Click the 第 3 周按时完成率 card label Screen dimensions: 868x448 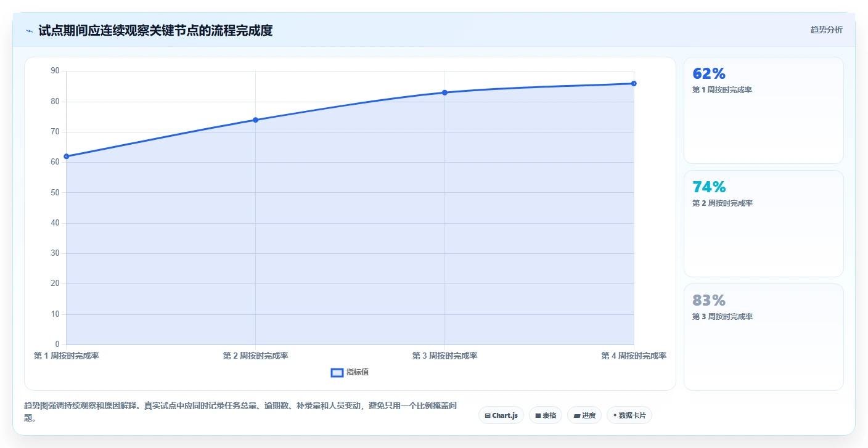click(723, 317)
